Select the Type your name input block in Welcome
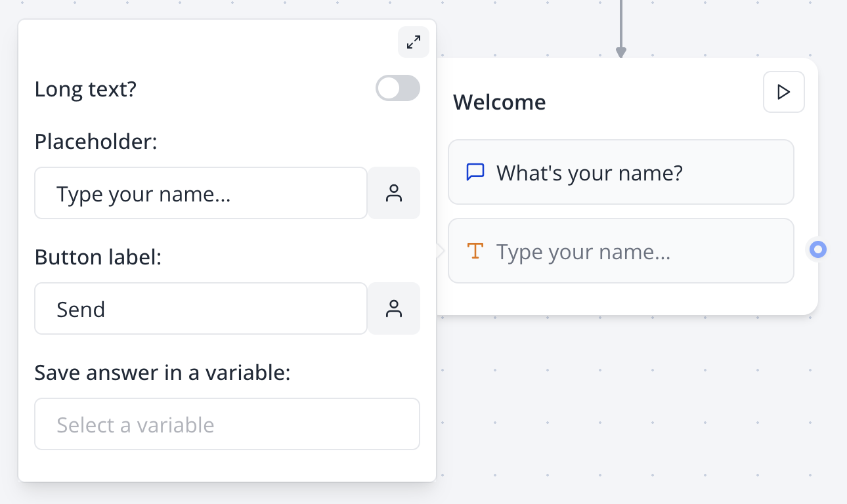This screenshot has height=504, width=847. (621, 251)
